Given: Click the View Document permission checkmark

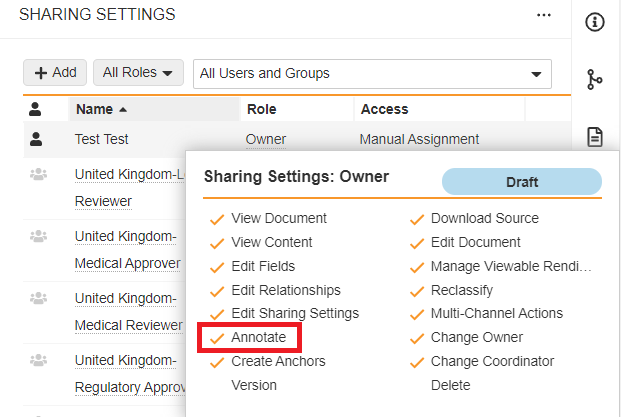Looking at the screenshot, I should [x=216, y=218].
